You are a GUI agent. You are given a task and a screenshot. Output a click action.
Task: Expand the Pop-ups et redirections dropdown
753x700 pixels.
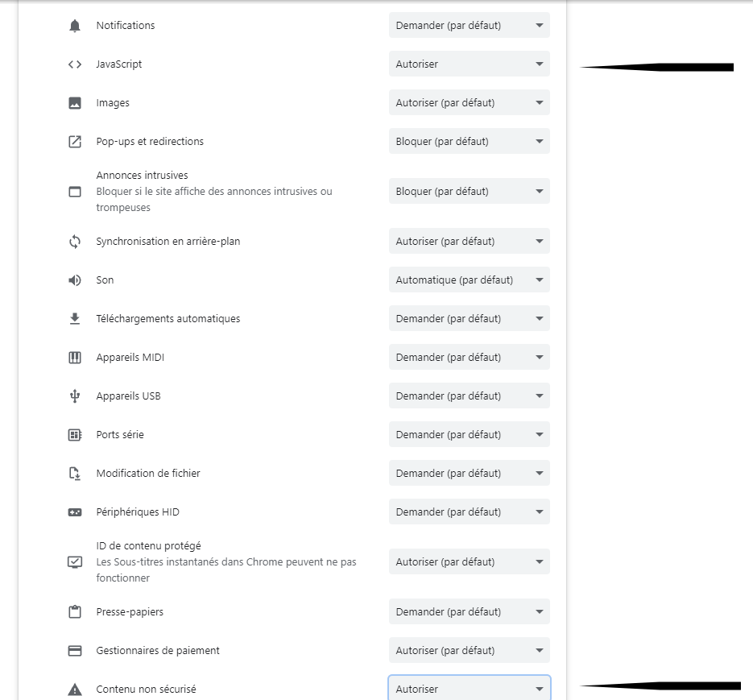[x=470, y=141]
